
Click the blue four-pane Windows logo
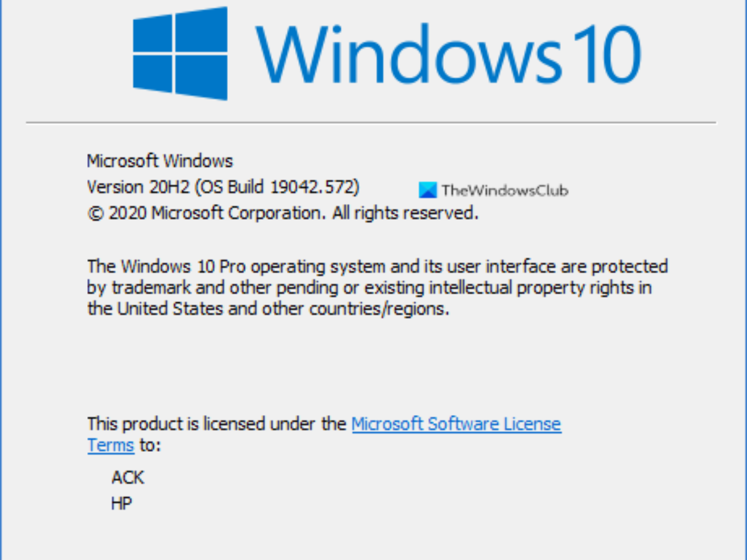pyautogui.click(x=180, y=54)
